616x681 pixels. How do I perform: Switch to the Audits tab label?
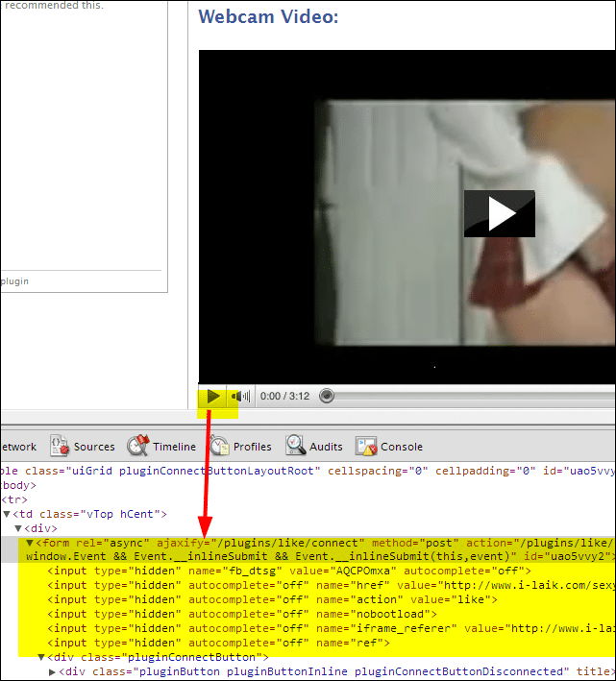click(x=326, y=447)
